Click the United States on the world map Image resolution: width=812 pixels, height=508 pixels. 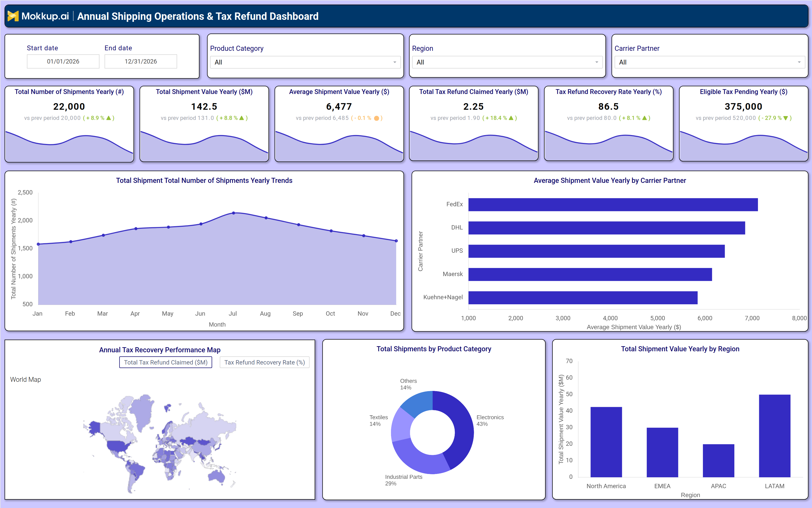pyautogui.click(x=117, y=446)
